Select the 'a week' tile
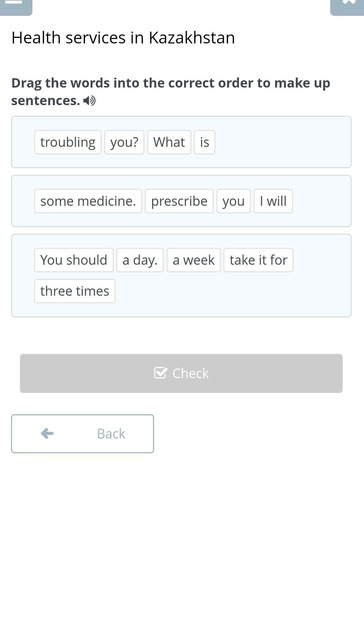Screen dimensions: 364x638 tap(193, 260)
